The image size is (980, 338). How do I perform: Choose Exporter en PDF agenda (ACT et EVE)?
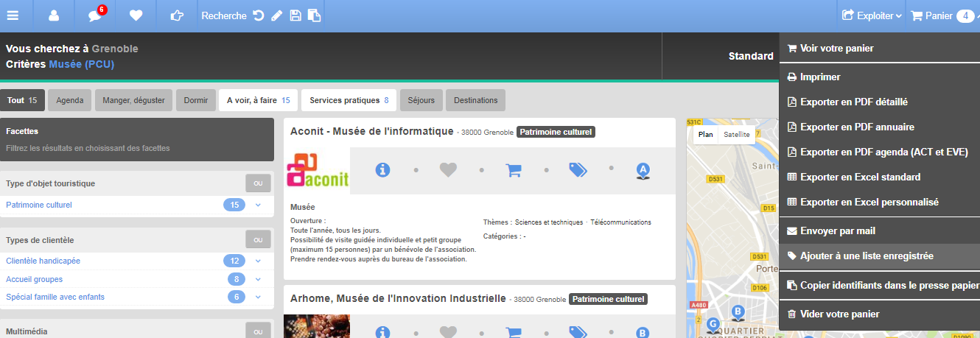(x=879, y=152)
